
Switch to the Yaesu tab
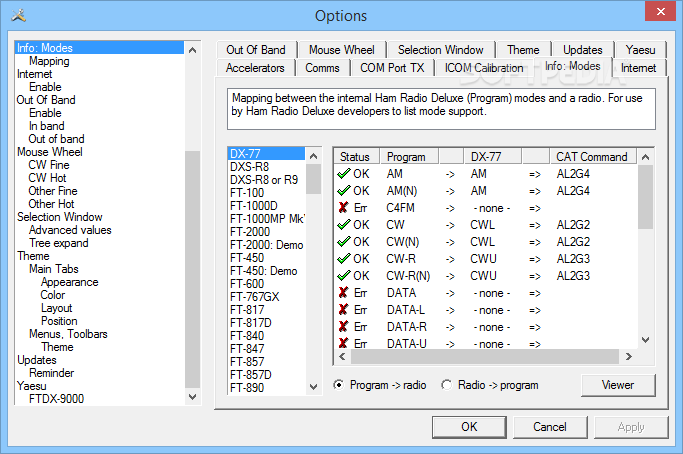click(x=640, y=50)
